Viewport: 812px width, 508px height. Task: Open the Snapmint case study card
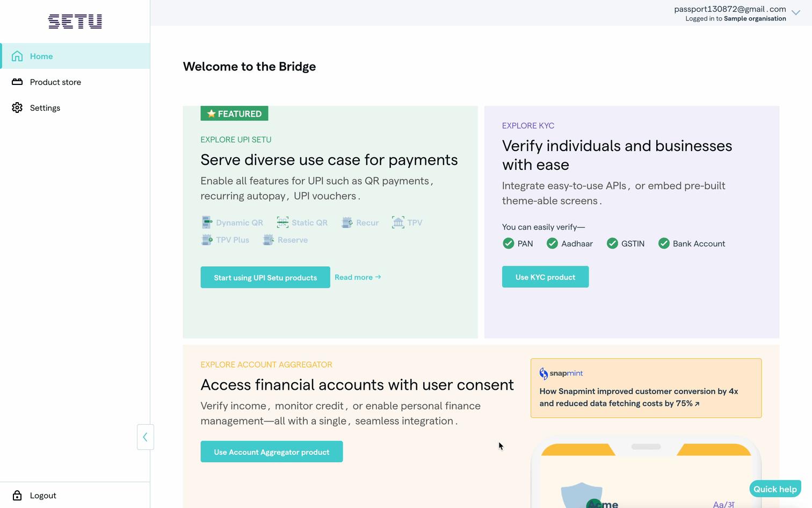(646, 388)
